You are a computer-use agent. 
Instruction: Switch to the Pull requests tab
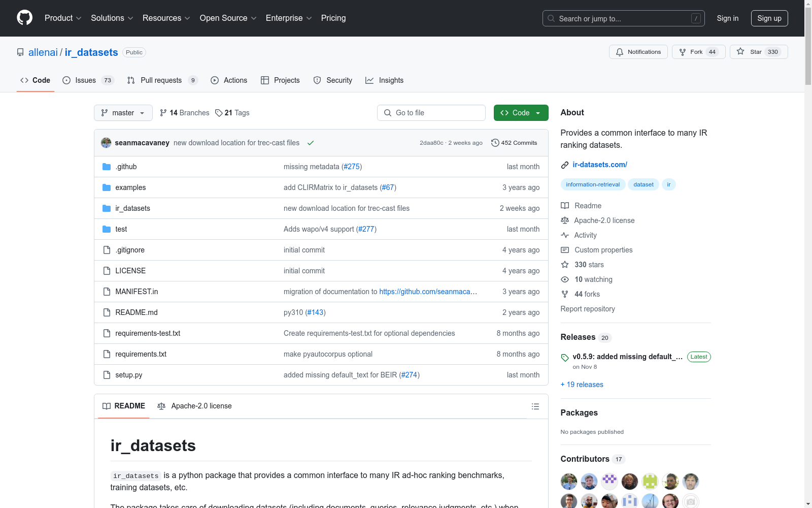pos(162,80)
